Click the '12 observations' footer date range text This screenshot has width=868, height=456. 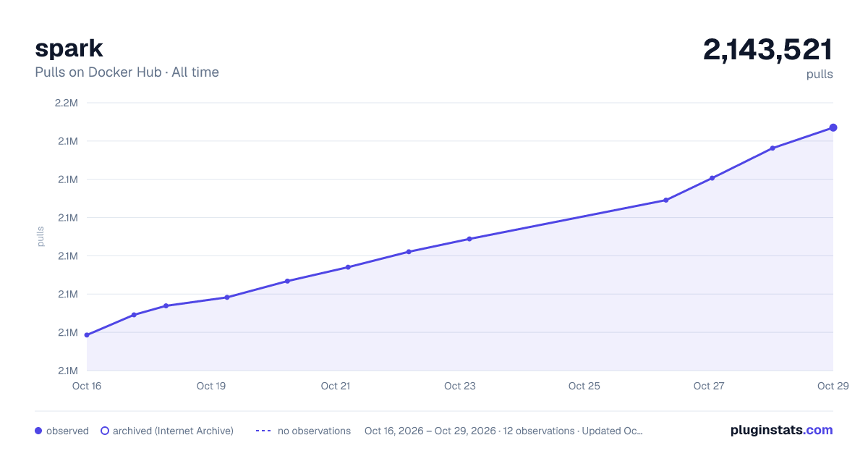[x=503, y=431]
